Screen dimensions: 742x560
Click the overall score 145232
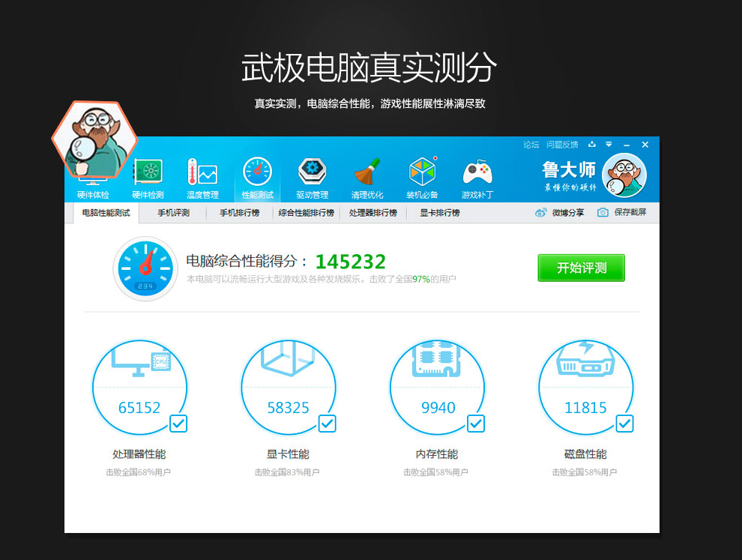(351, 262)
